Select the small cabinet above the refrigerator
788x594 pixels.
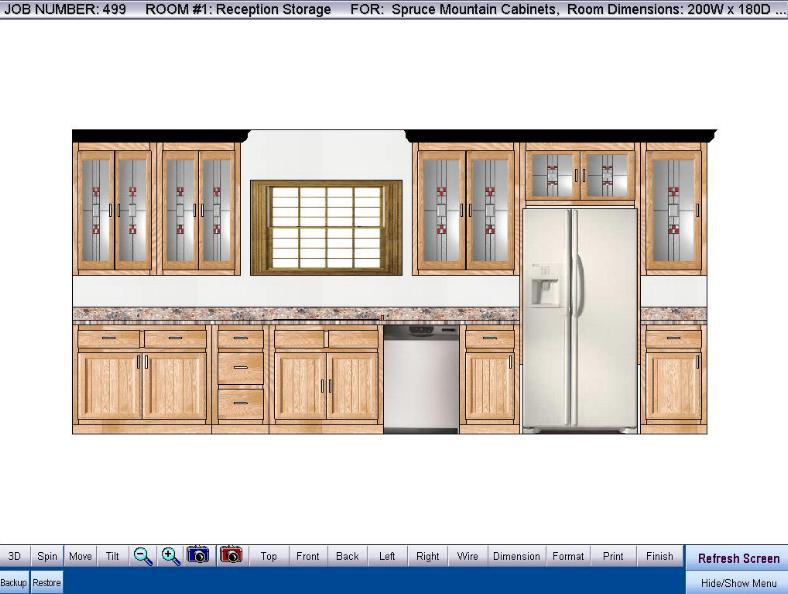click(580, 173)
